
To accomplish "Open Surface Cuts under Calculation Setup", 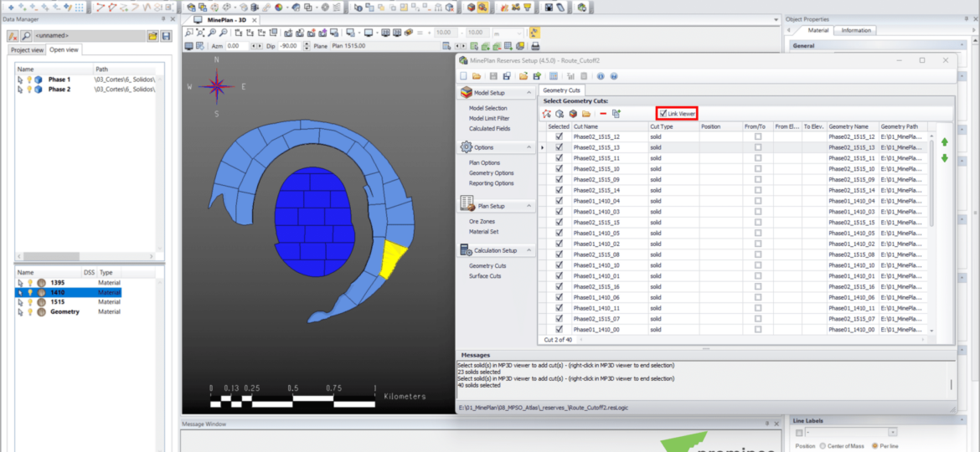I will (487, 276).
